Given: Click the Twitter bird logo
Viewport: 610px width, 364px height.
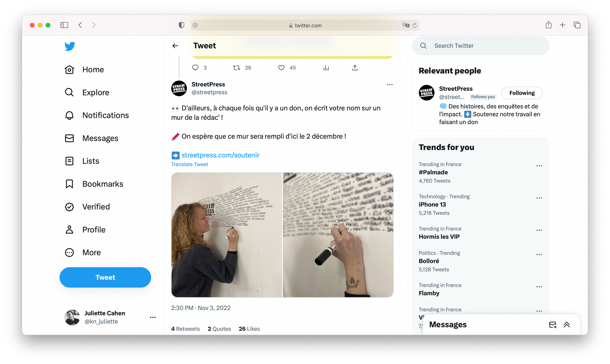Looking at the screenshot, I should (70, 46).
